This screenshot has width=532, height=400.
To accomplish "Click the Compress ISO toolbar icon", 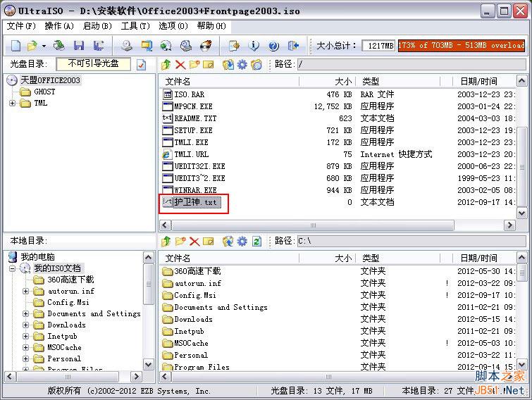I will (147, 46).
